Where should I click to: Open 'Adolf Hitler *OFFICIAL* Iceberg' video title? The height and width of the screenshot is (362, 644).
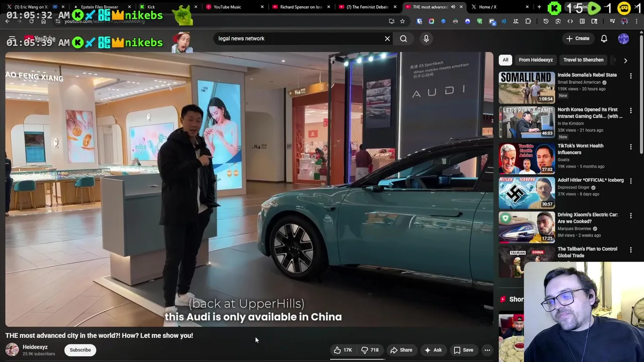pyautogui.click(x=591, y=180)
